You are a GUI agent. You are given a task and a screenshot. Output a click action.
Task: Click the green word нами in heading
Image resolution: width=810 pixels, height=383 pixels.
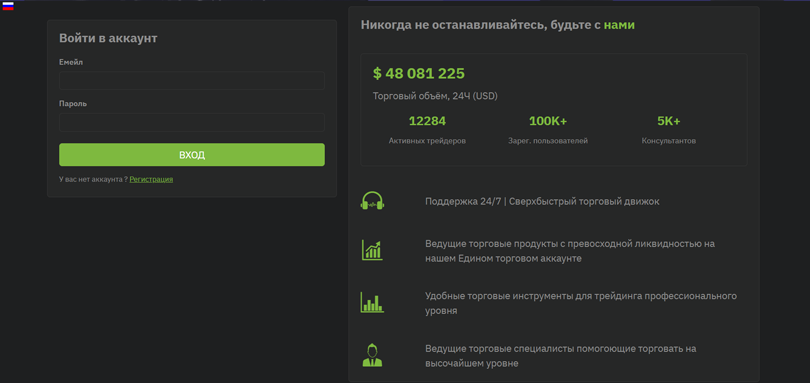coord(619,25)
